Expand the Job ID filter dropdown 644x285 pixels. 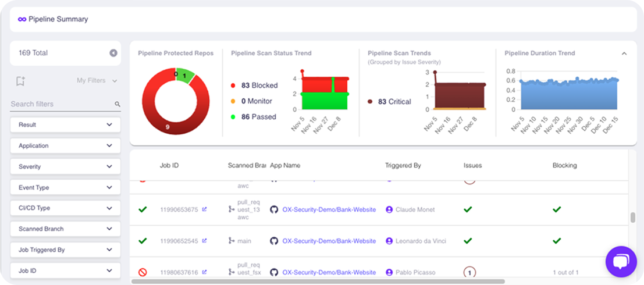[x=65, y=270]
